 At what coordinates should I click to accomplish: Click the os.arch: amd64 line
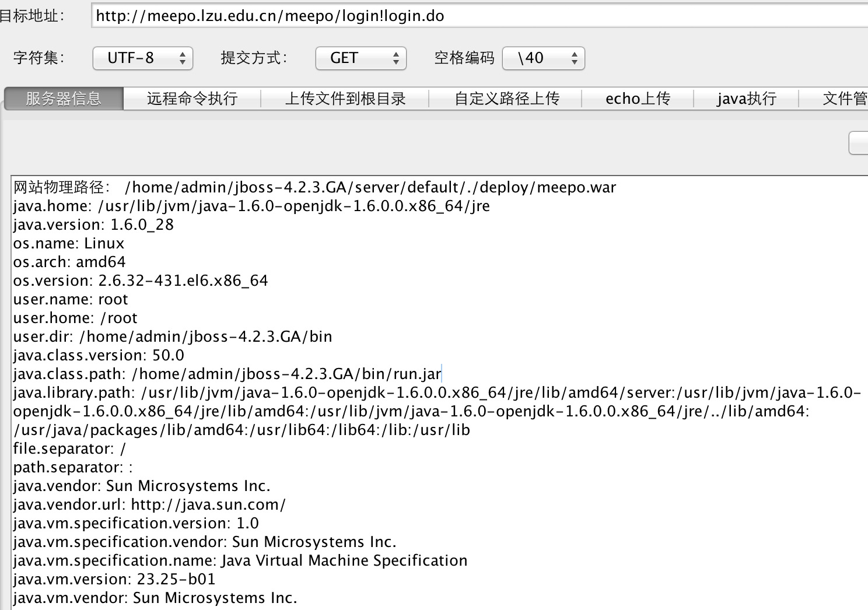click(x=69, y=262)
